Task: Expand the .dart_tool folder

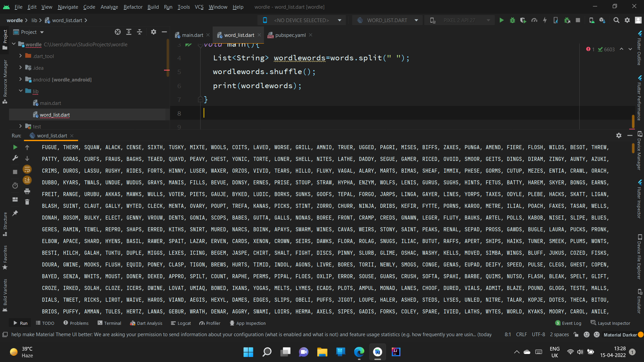Action: (x=20, y=56)
